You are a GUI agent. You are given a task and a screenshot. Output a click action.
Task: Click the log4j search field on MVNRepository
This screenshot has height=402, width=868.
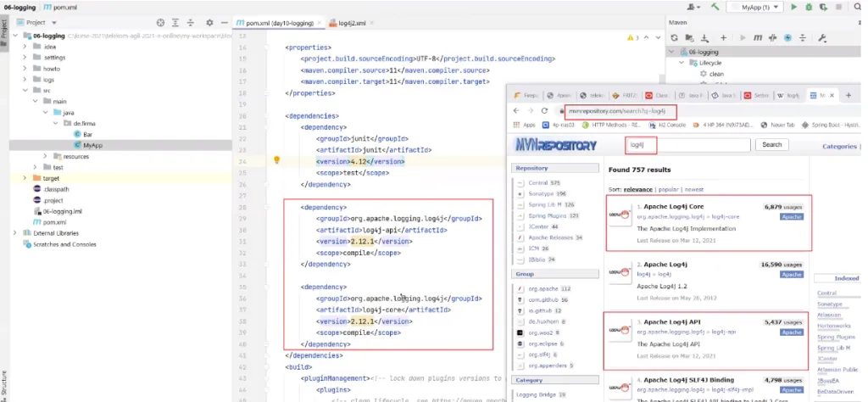tap(688, 145)
